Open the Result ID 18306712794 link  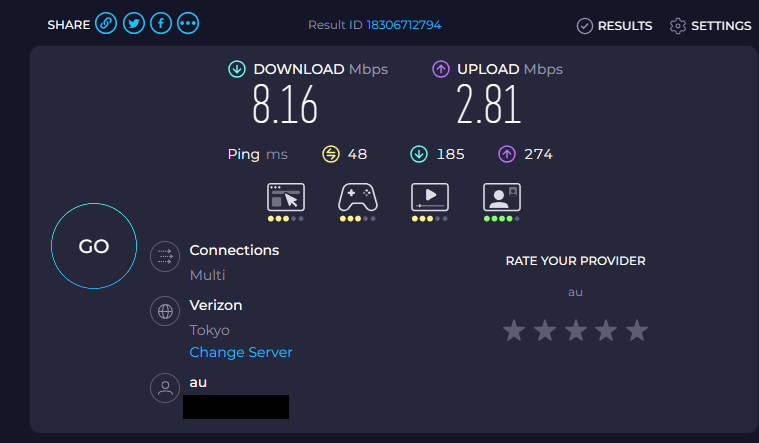[x=404, y=25]
